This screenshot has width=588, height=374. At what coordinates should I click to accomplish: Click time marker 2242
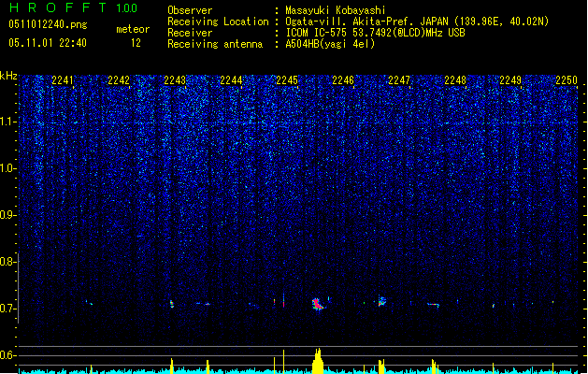(119, 79)
